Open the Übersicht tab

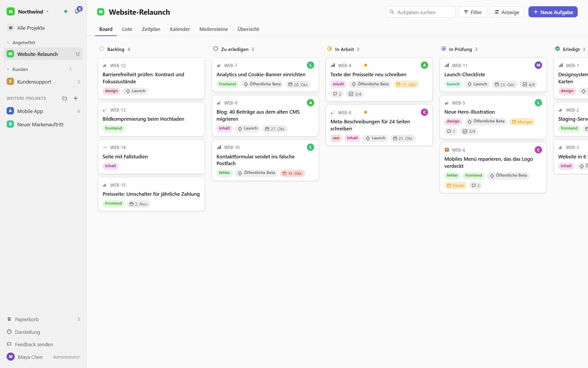[x=248, y=29]
